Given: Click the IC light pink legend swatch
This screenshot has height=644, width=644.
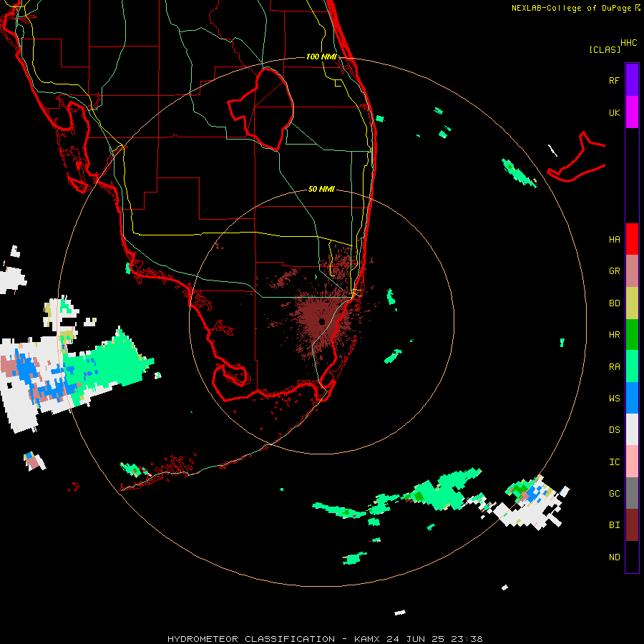Looking at the screenshot, I should click(x=632, y=462).
